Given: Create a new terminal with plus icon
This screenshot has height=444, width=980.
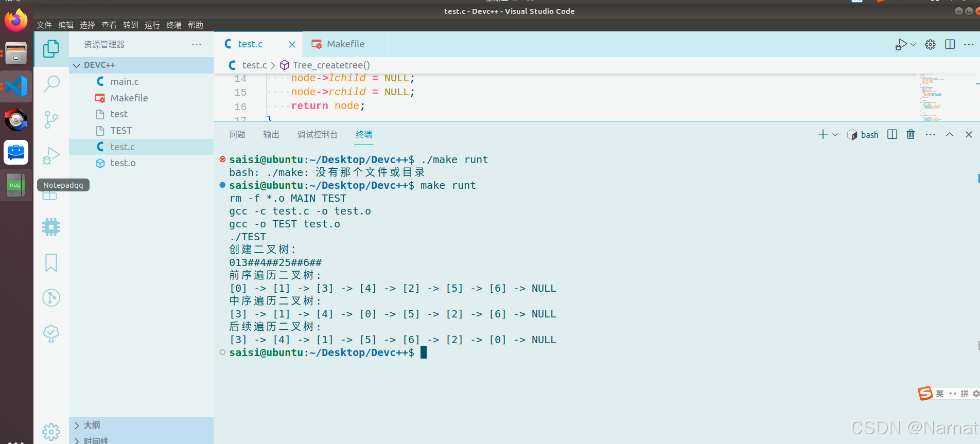Looking at the screenshot, I should (822, 134).
